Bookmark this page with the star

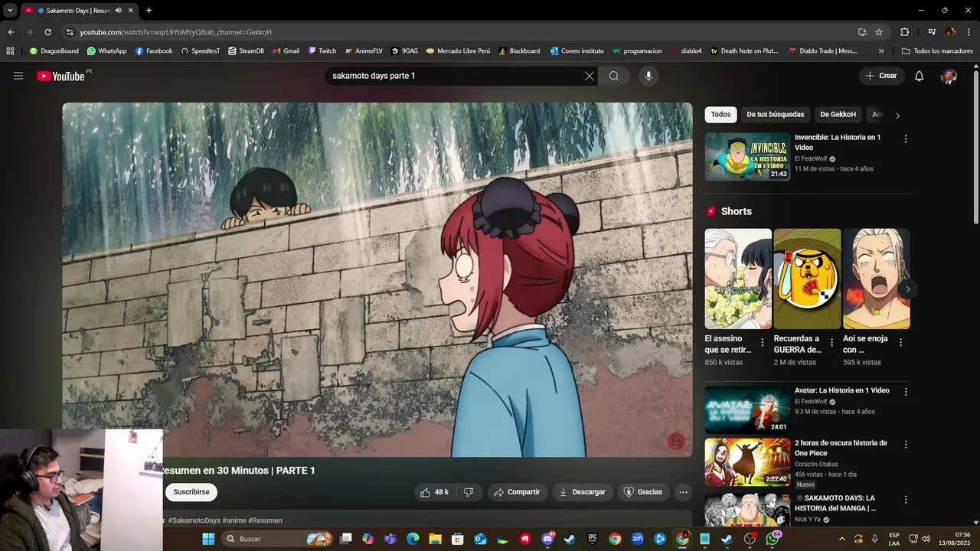(879, 32)
